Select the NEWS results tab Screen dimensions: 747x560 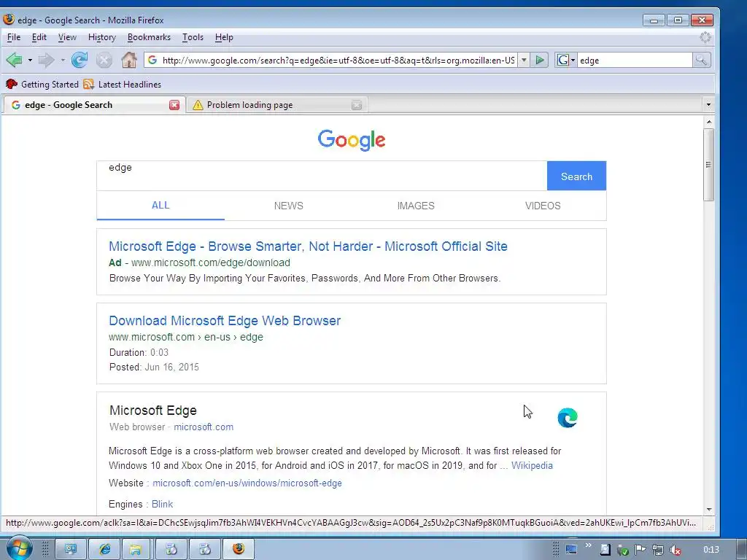tap(288, 206)
